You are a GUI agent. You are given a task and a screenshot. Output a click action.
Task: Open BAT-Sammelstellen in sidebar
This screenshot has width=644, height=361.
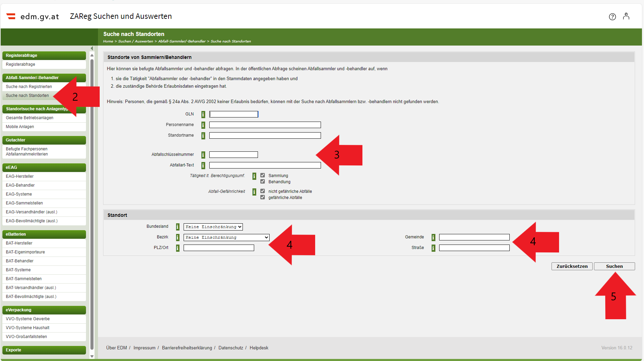tap(44, 279)
